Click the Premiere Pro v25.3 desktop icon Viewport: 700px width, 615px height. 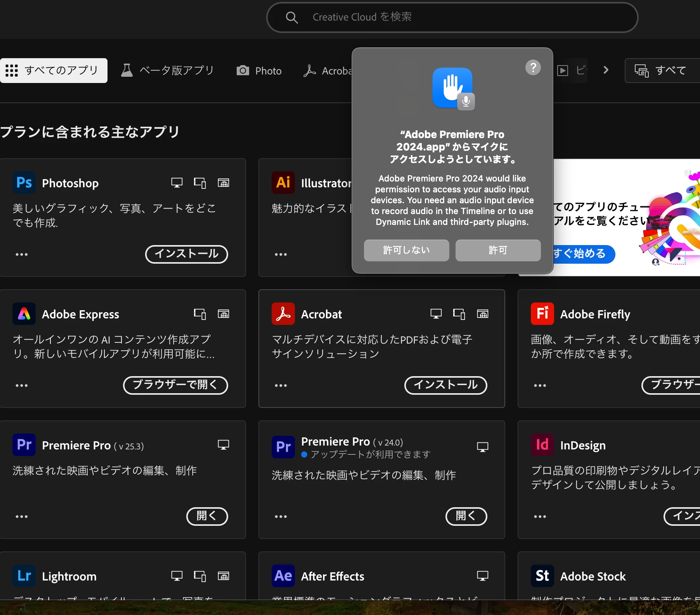224,445
